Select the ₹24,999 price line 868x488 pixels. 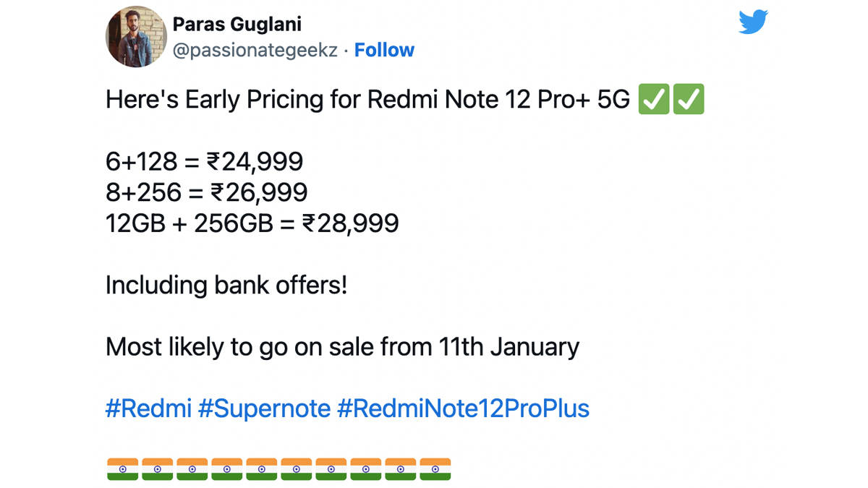[x=205, y=162]
